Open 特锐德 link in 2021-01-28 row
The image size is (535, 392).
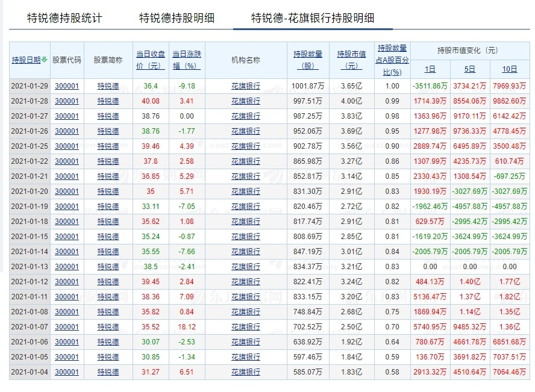click(x=108, y=101)
